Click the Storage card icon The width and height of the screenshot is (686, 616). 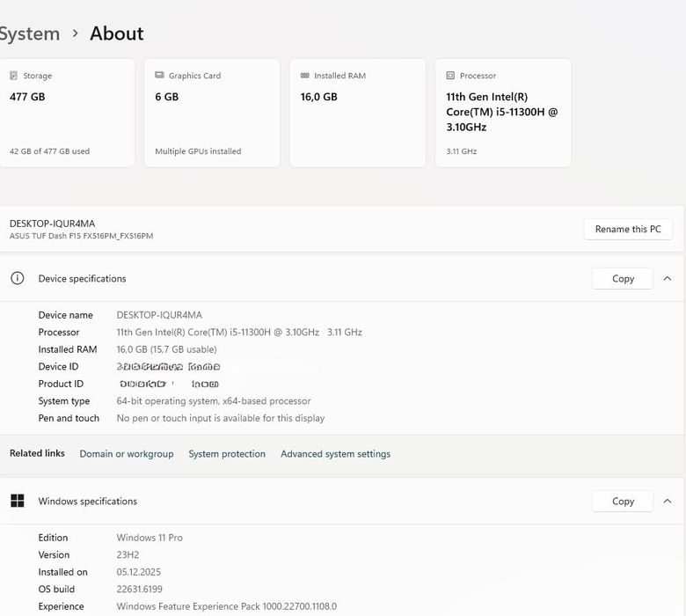[x=13, y=76]
